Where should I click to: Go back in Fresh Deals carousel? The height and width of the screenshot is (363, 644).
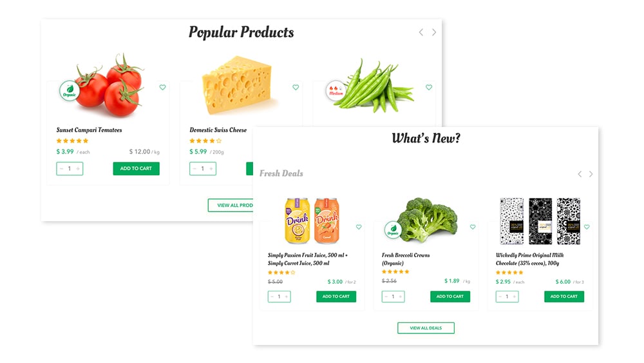[580, 174]
